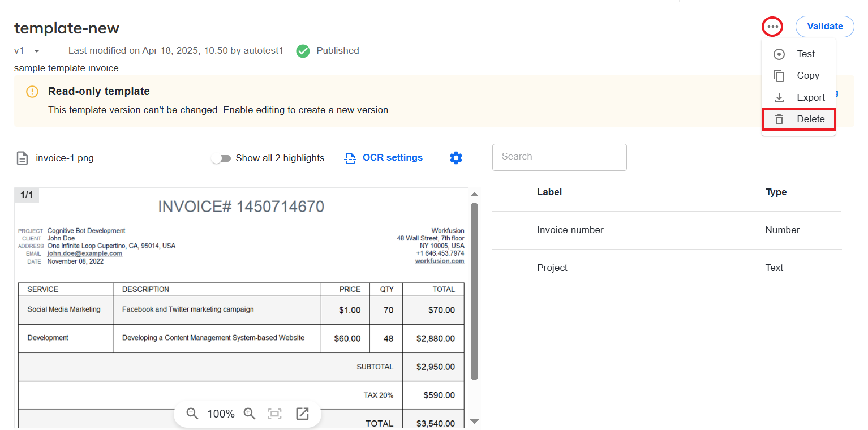Viewport: 868px width, 430px height.
Task: Click the read-only warning icon
Action: 32,92
